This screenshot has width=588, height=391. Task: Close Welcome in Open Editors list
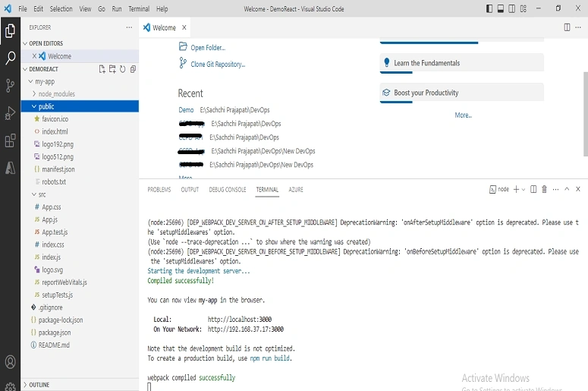[x=34, y=56]
